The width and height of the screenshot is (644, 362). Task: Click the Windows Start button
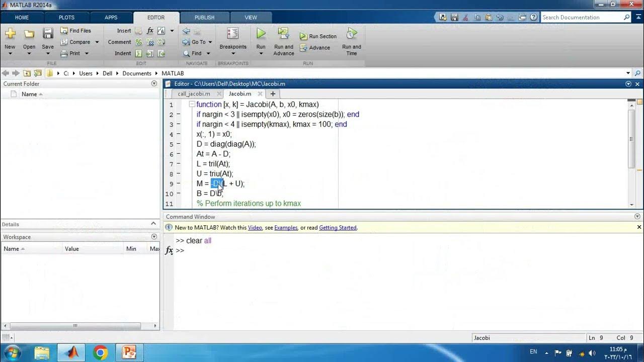12,352
